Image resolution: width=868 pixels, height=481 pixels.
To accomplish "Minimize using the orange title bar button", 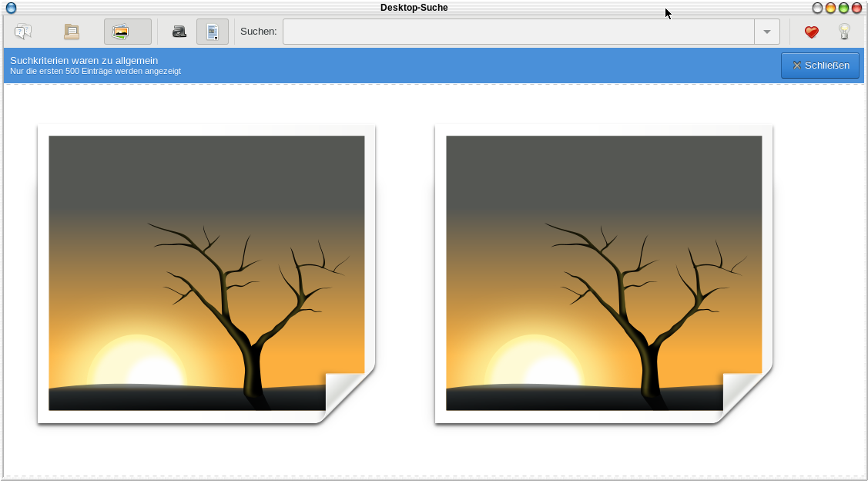I will coord(830,8).
